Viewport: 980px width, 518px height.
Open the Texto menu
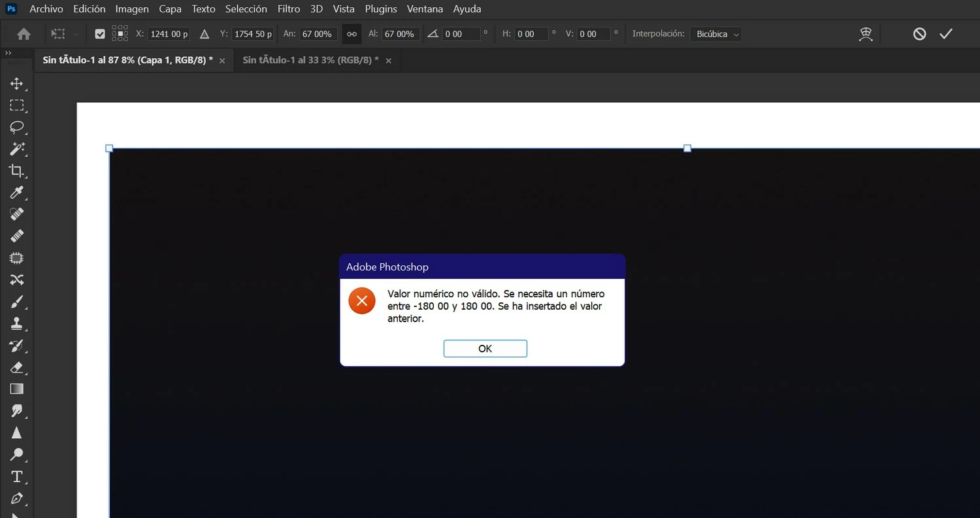point(204,9)
